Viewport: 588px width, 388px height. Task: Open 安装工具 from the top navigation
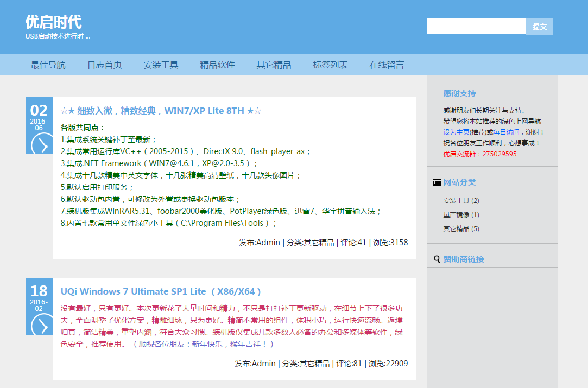point(161,65)
